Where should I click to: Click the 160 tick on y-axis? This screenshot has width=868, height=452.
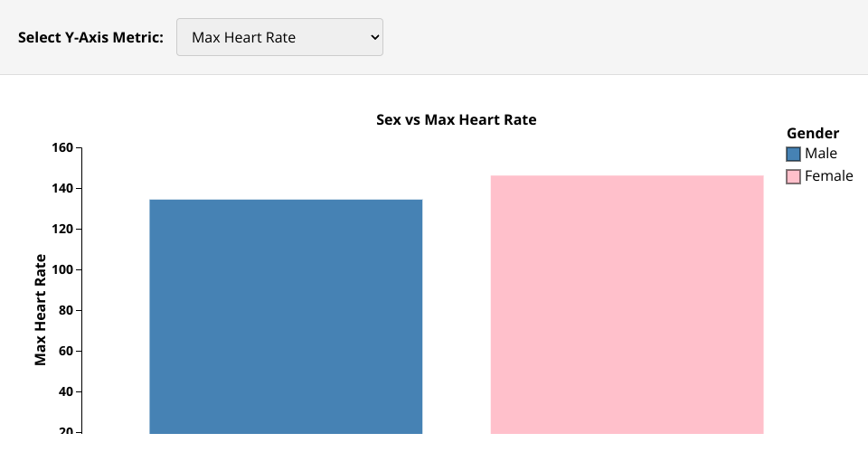coord(61,147)
